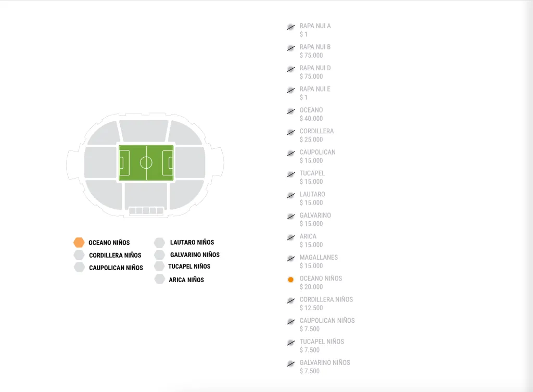Toggle the LAUTARO NIÑOS legend hexagon
This screenshot has width=533, height=392.
[x=159, y=242]
